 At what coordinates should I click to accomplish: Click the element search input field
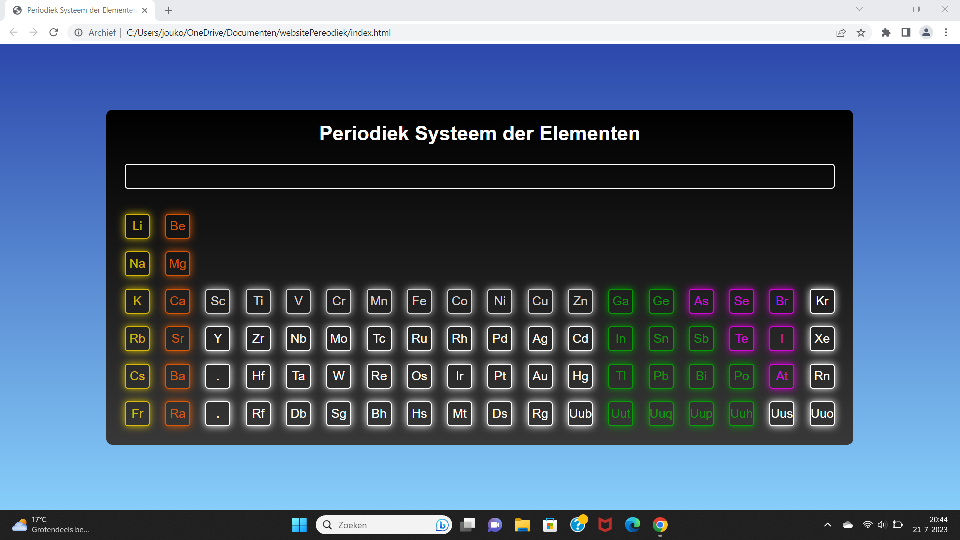tap(479, 176)
